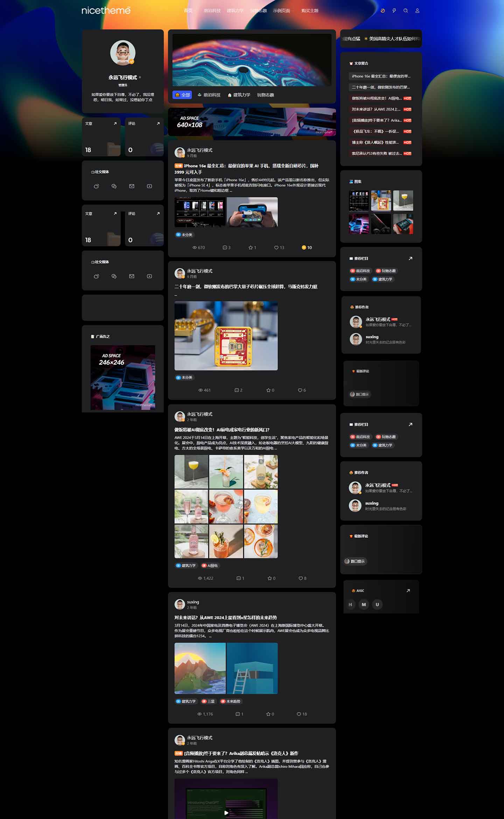The image size is (504, 819).
Task: Select the 前沿科技 category tab
Action: 209,95
